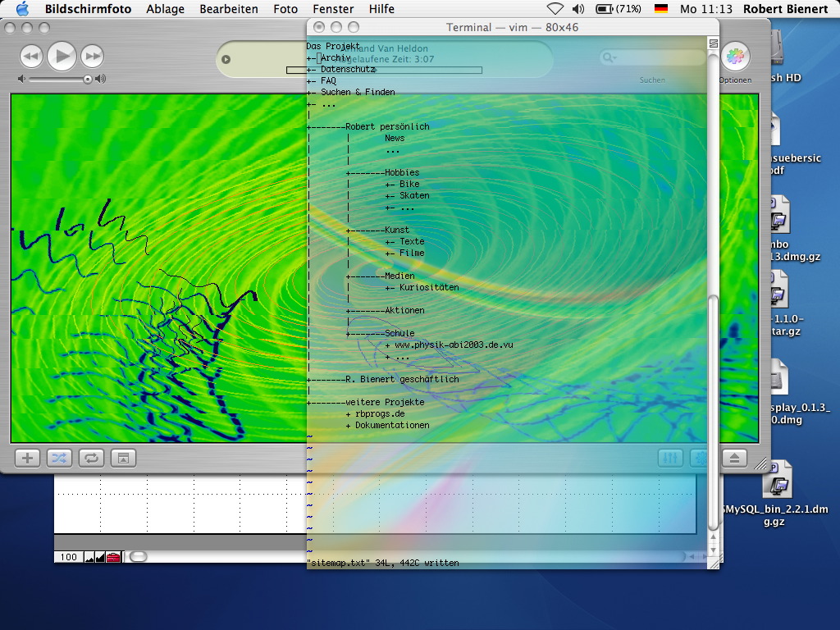Click 'R. Bienert geschäftlich' line in vim
The width and height of the screenshot is (840, 630).
pyautogui.click(x=402, y=379)
